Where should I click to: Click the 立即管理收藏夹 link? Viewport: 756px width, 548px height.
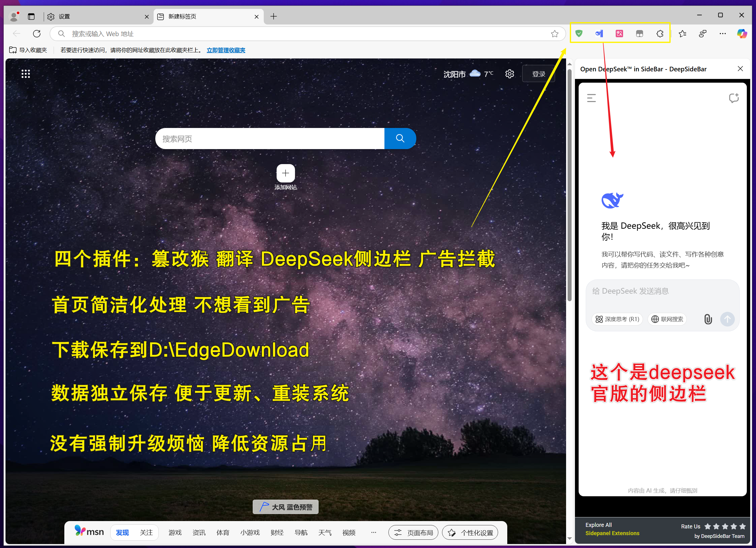[226, 50]
